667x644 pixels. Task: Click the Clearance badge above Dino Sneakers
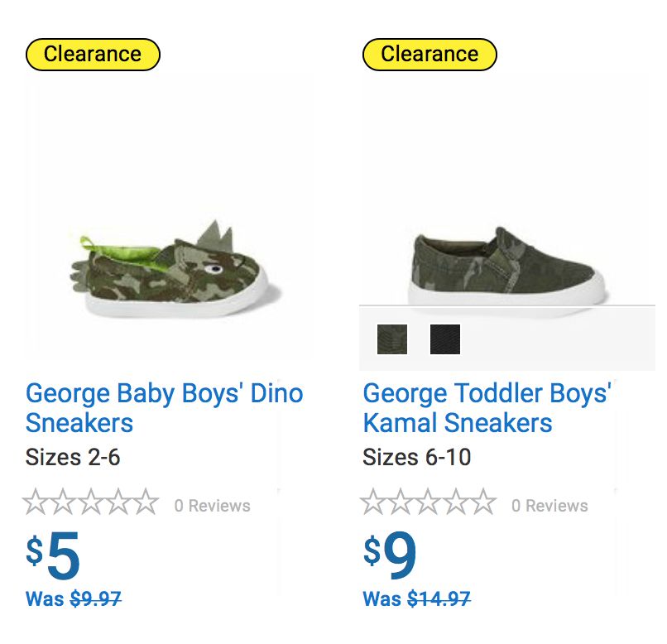pyautogui.click(x=93, y=55)
